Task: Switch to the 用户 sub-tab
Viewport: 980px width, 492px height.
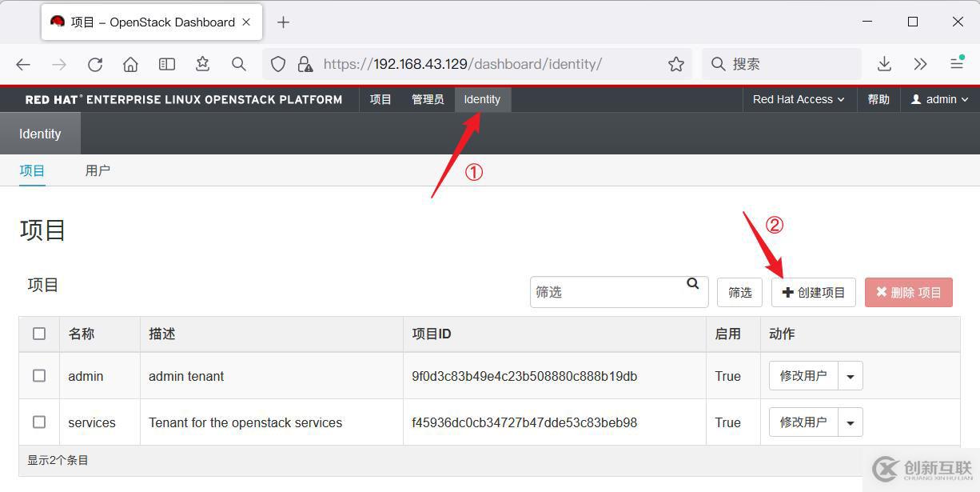Action: point(98,170)
